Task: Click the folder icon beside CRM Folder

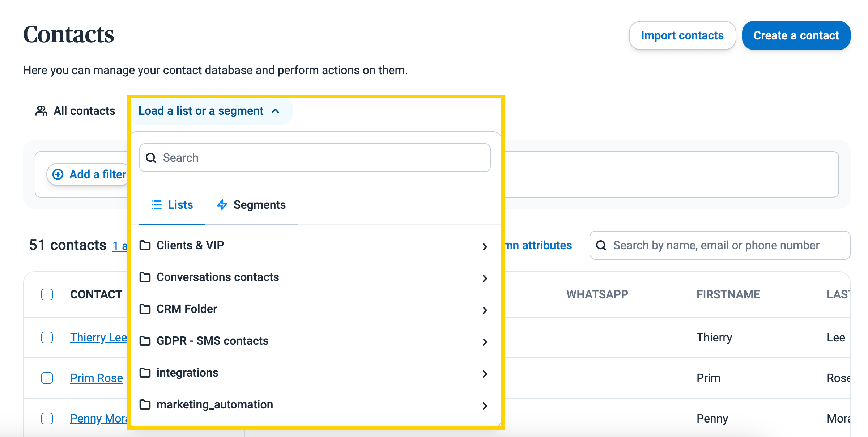Action: point(145,309)
